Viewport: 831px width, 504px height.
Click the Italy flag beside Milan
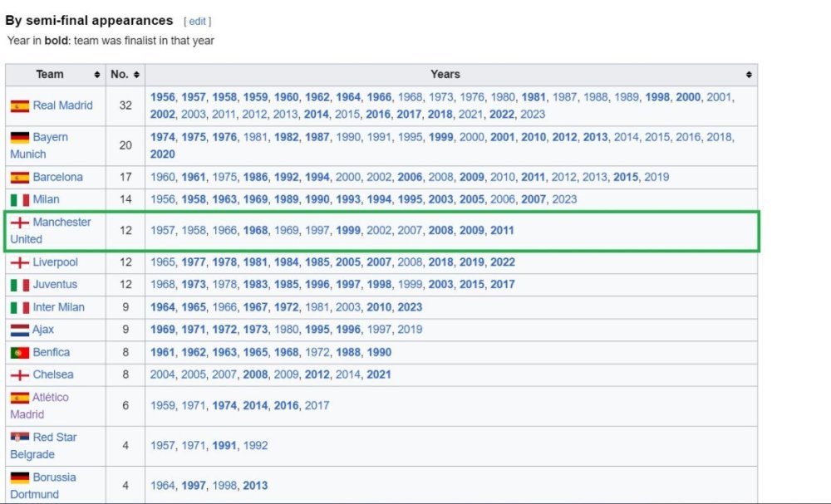click(19, 200)
